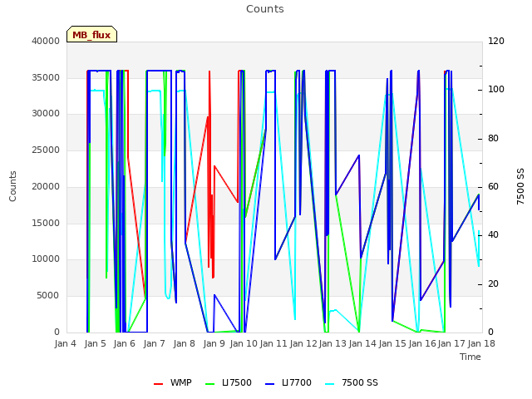Click the Jan 11 tick label
This screenshot has height=399, width=532.
pyautogui.click(x=273, y=343)
